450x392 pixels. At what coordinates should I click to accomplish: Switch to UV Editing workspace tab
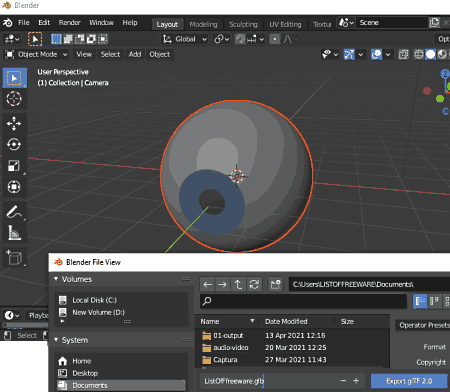(x=285, y=24)
